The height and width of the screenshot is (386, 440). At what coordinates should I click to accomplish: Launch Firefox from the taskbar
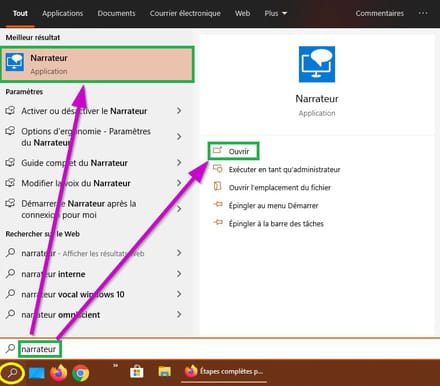click(x=58, y=373)
